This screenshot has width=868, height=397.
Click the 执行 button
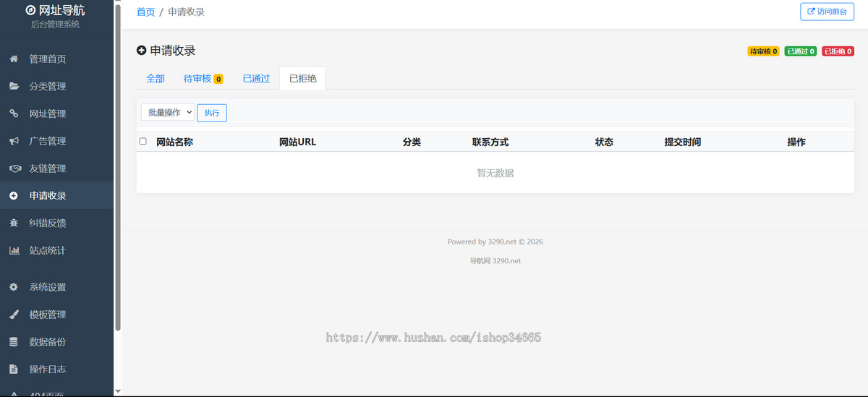[x=212, y=113]
